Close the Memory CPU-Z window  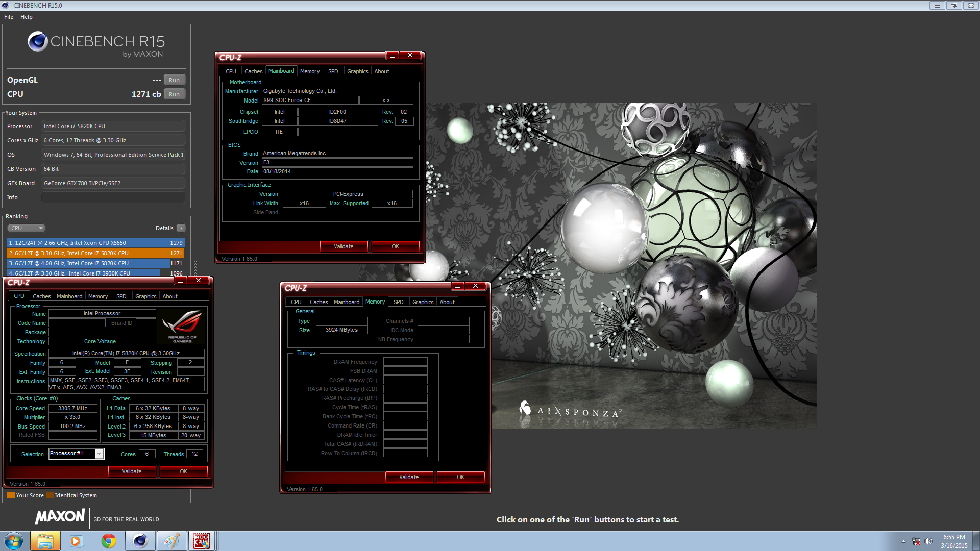pos(475,286)
